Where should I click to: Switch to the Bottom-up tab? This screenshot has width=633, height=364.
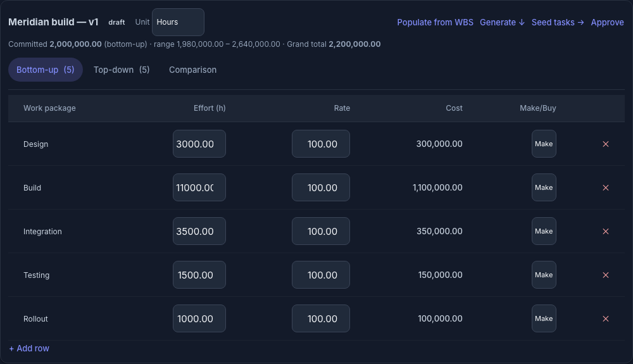point(45,70)
